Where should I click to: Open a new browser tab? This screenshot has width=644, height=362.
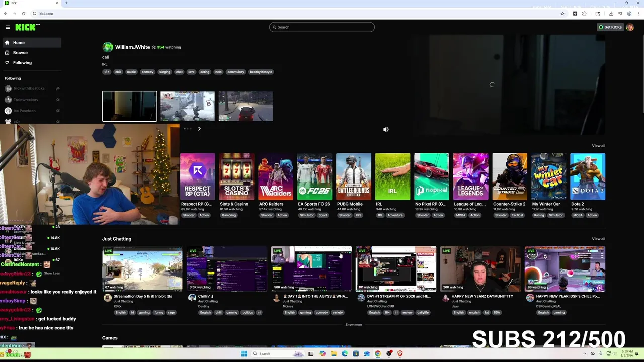pos(66,3)
